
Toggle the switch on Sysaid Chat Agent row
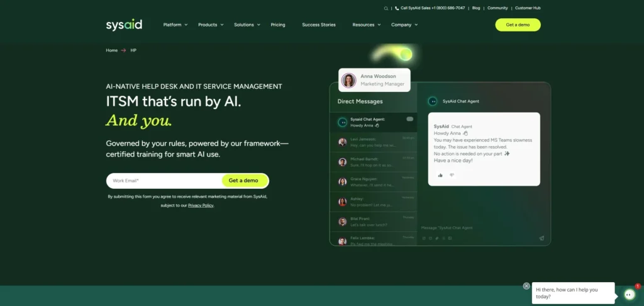(410, 119)
